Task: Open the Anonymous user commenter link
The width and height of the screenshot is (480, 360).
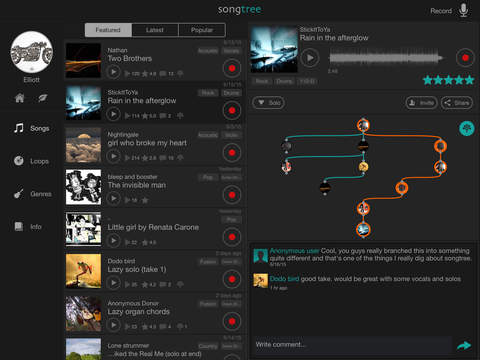Action: pyautogui.click(x=294, y=251)
